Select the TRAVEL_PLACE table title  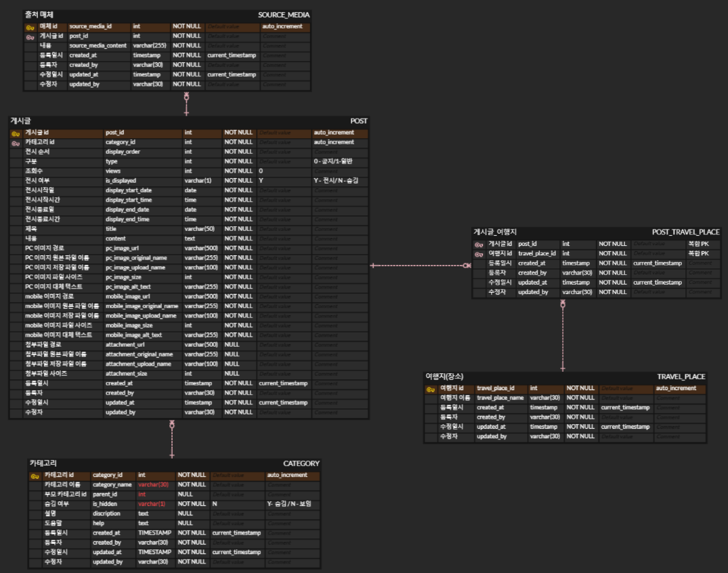tap(681, 377)
